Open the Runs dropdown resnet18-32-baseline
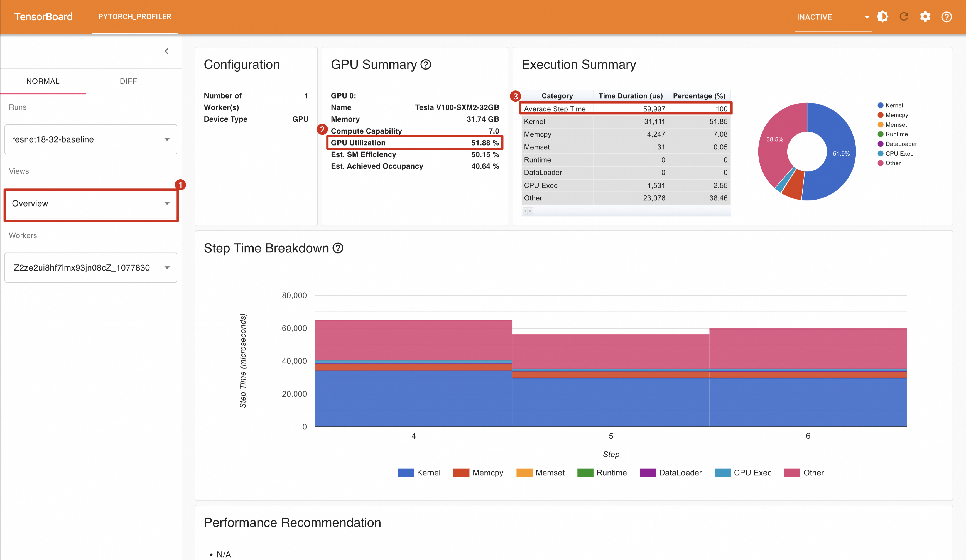The width and height of the screenshot is (966, 560). click(91, 139)
